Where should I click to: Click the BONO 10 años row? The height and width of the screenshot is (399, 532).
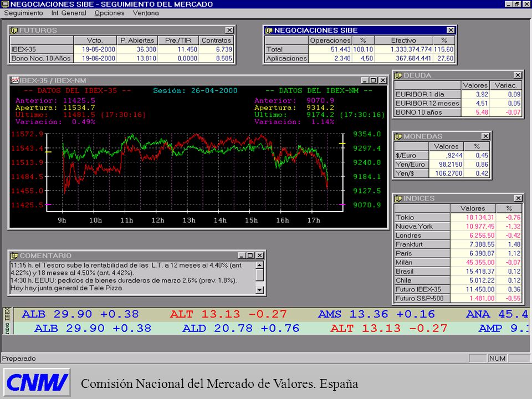tap(458, 112)
